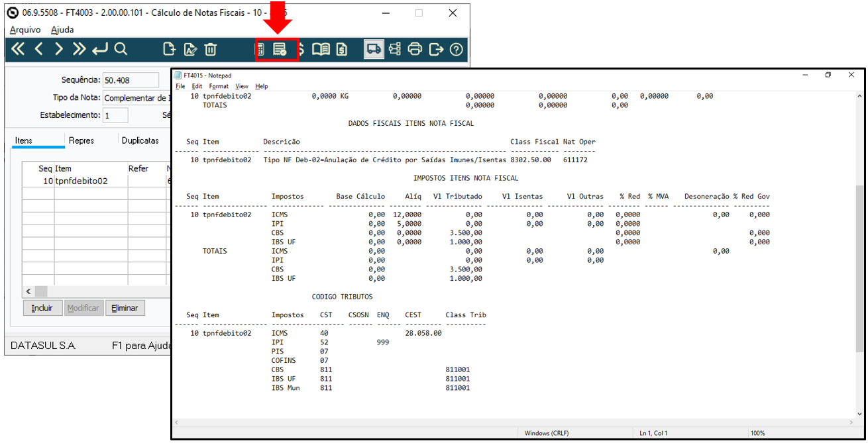
Task: Click the calculator icon in the toolbar
Action: coord(261,49)
